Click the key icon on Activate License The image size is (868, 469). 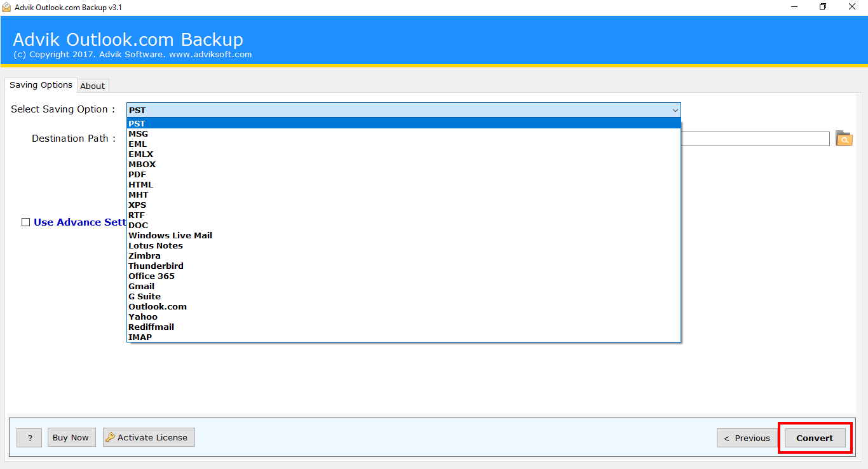(x=110, y=437)
